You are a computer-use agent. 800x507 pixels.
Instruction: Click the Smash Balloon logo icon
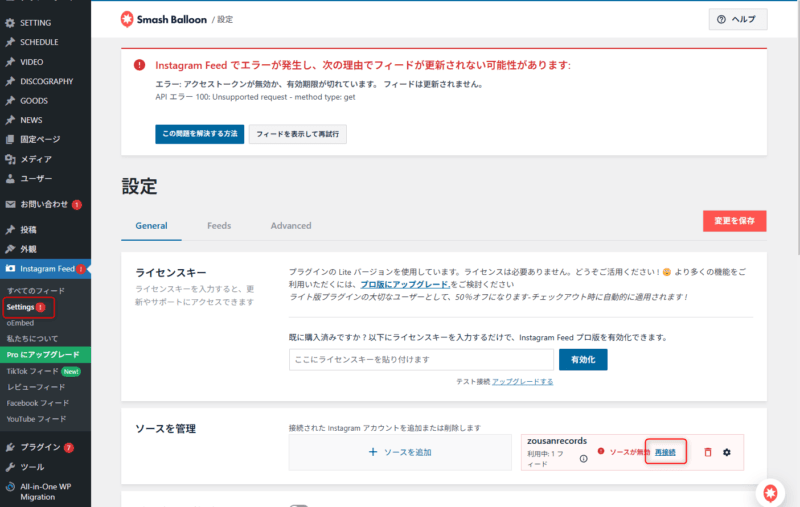tap(127, 19)
